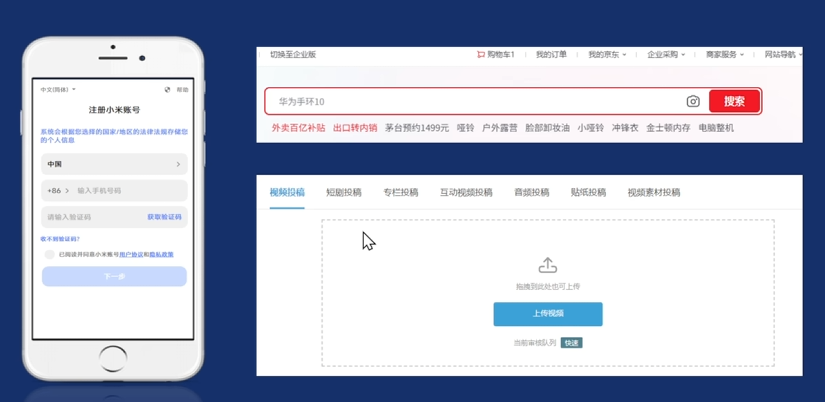Open the 中国 country selector row

[x=114, y=164]
